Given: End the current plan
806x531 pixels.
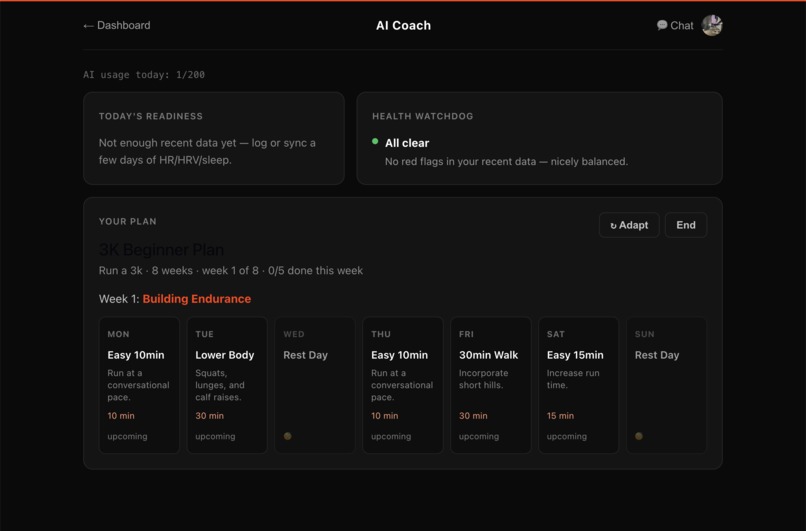Looking at the screenshot, I should pyautogui.click(x=686, y=225).
